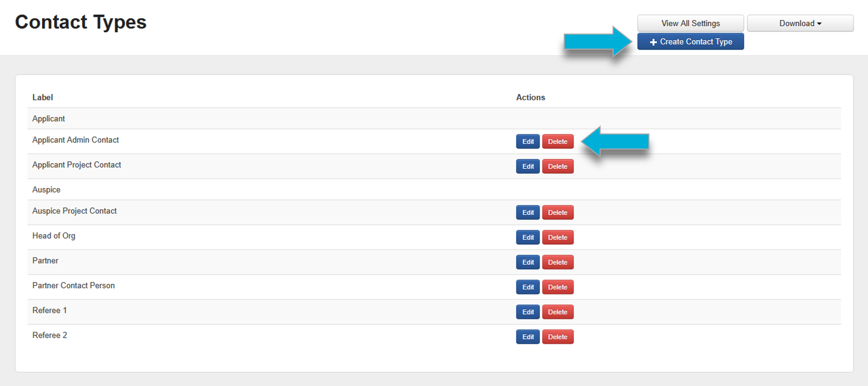
Task: Delete the Applicant Admin Contact type
Action: [557, 142]
